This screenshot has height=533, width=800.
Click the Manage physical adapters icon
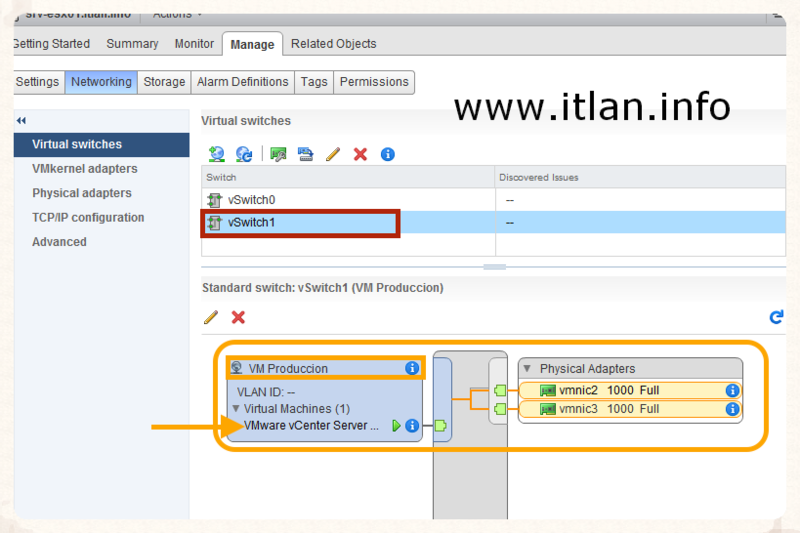(x=279, y=154)
